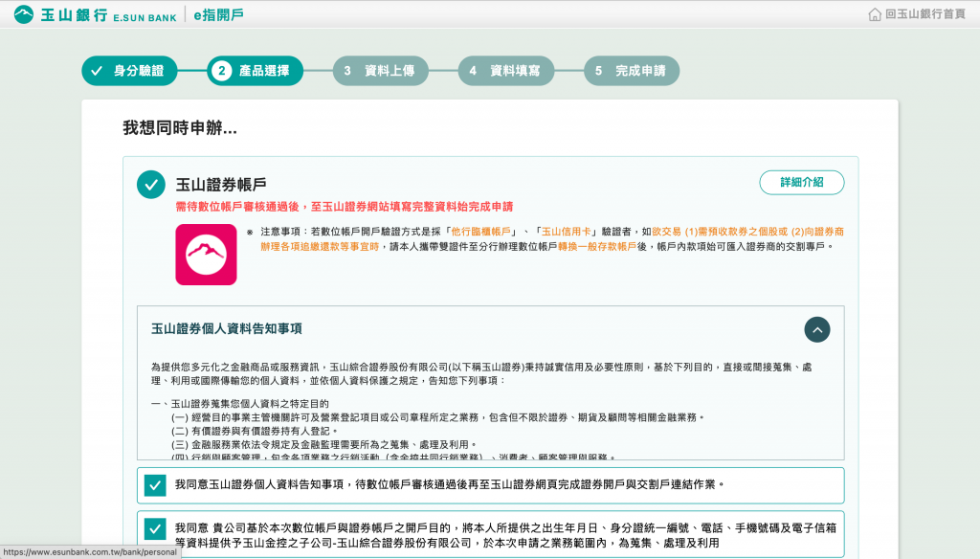Click the line 一、玉山證券蒐集您個人資料之特定目的

(240, 404)
